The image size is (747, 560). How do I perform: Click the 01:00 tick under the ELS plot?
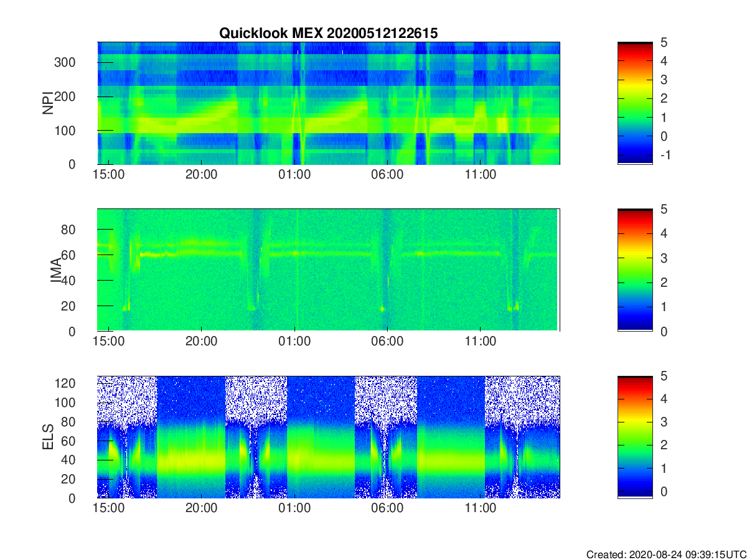[294, 508]
